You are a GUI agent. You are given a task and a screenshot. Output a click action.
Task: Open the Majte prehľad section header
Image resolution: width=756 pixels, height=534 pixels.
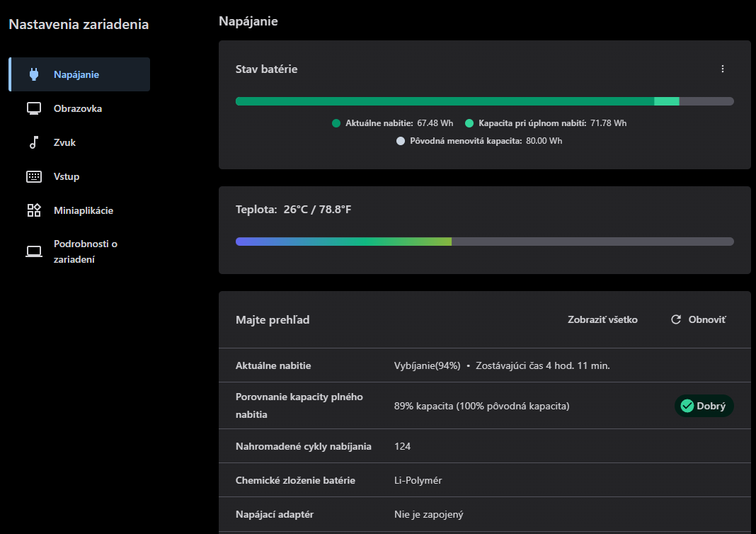tap(273, 319)
